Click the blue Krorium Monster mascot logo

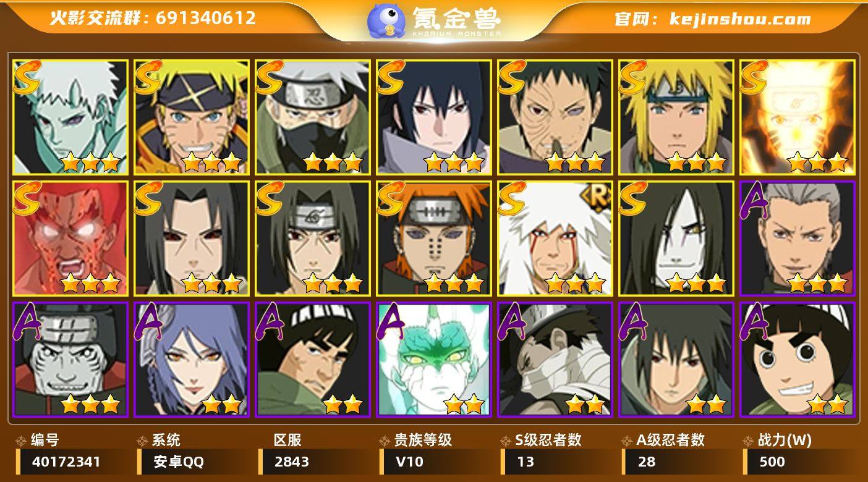click(x=386, y=22)
